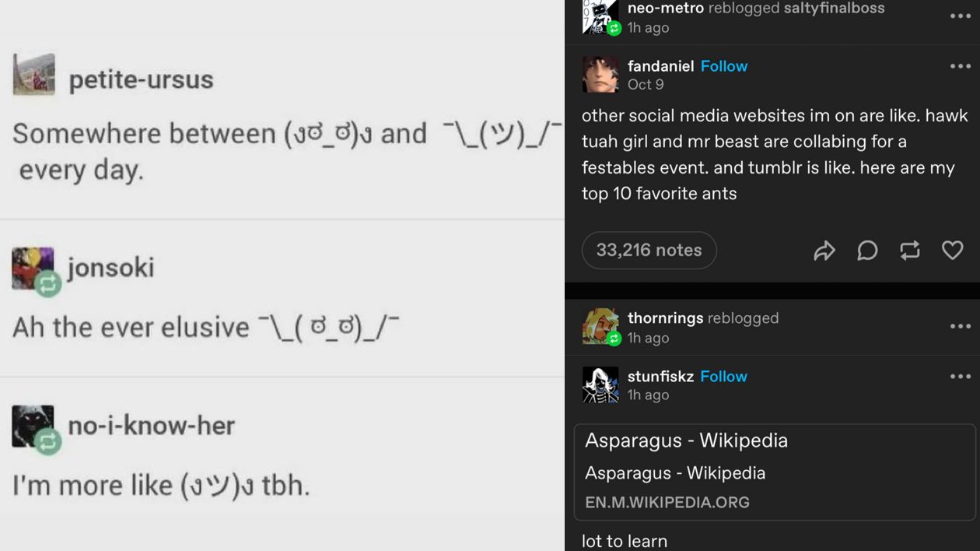Reblog the fandaniel ants post
980x551 pixels.
[909, 251]
